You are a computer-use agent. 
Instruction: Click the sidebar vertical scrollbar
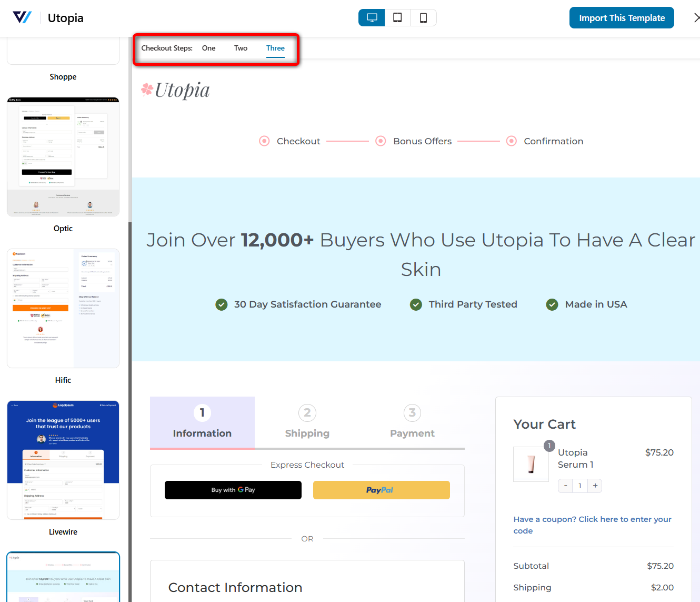130,411
